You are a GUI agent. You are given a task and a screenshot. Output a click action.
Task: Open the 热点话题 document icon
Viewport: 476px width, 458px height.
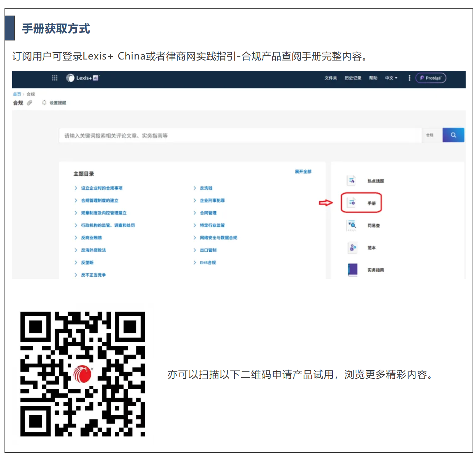351,181
